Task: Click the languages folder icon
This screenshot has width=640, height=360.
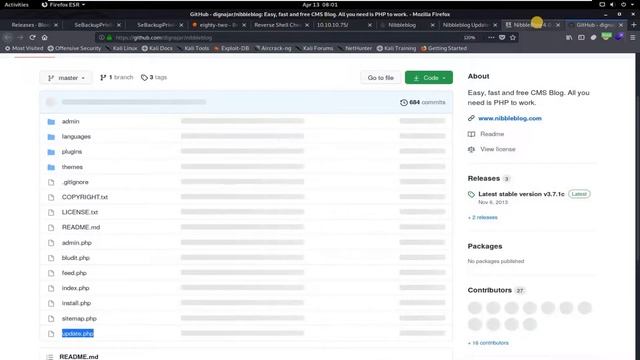Action: (51, 137)
